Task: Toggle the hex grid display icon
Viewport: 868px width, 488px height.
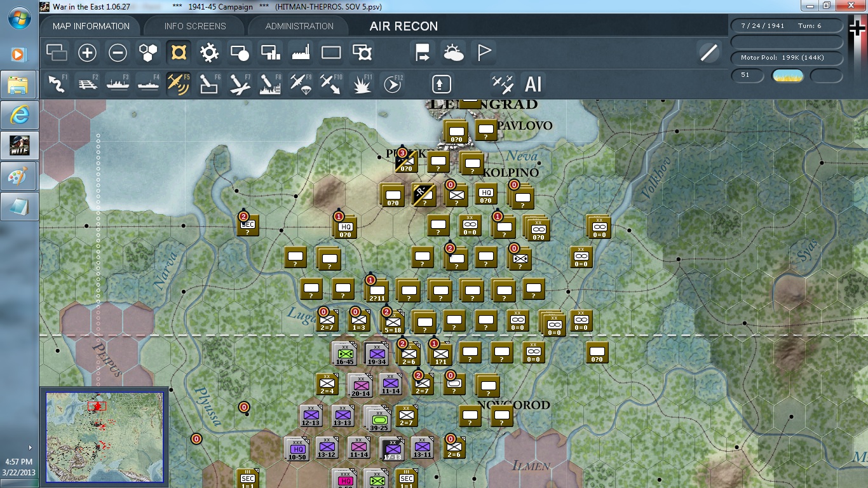Action: [148, 53]
